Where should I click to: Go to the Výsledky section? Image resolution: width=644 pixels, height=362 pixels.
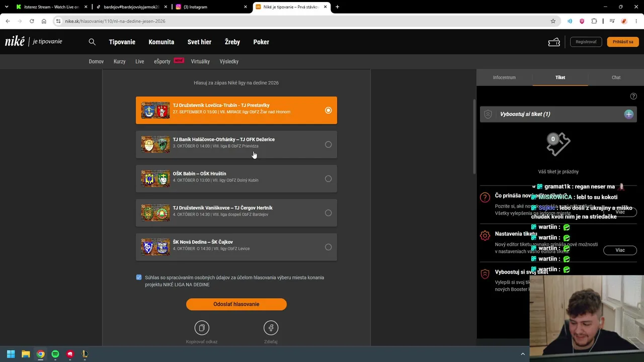coord(229,61)
